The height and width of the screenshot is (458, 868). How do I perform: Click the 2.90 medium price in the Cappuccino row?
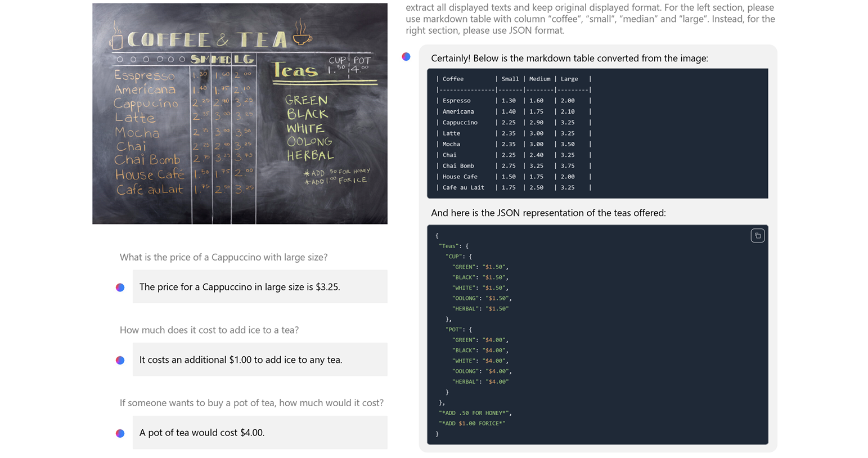536,122
